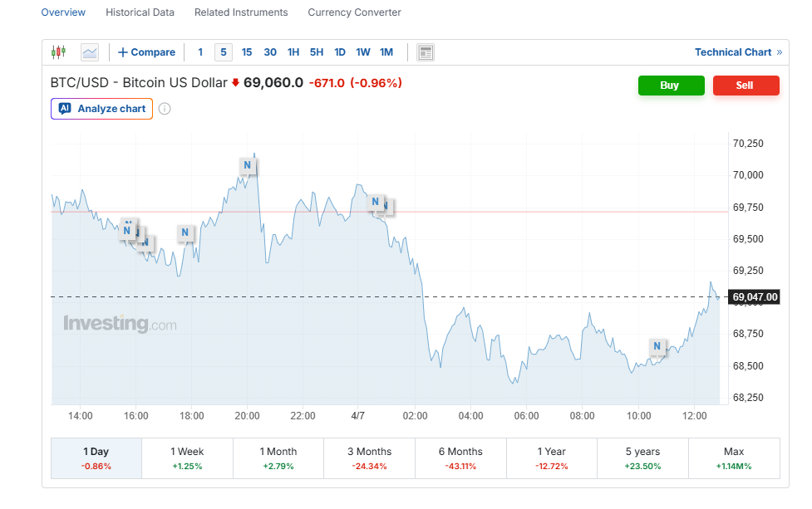
Task: Switch to candlestick chart type icon
Action: (58, 52)
